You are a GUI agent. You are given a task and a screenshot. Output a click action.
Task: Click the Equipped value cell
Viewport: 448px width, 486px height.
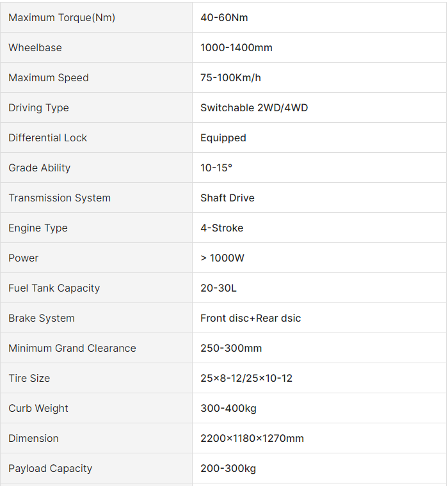223,138
